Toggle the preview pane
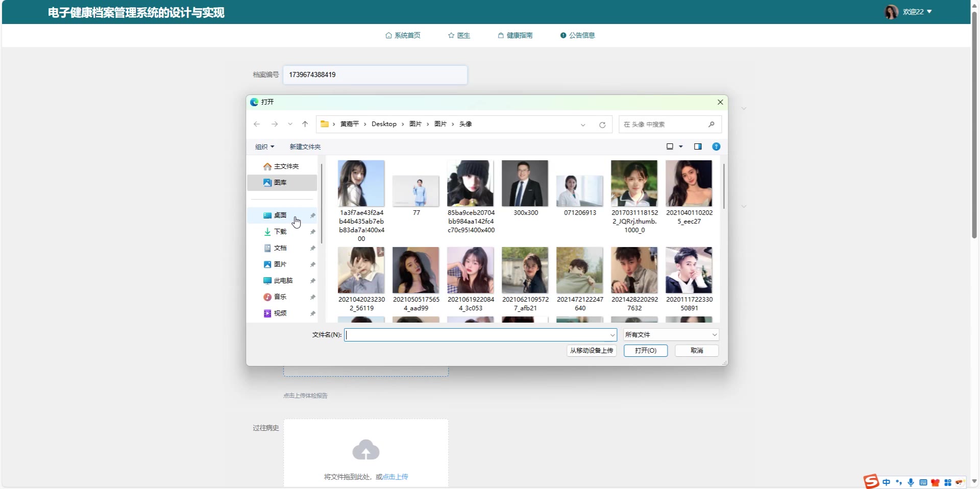980x489 pixels. [x=698, y=146]
